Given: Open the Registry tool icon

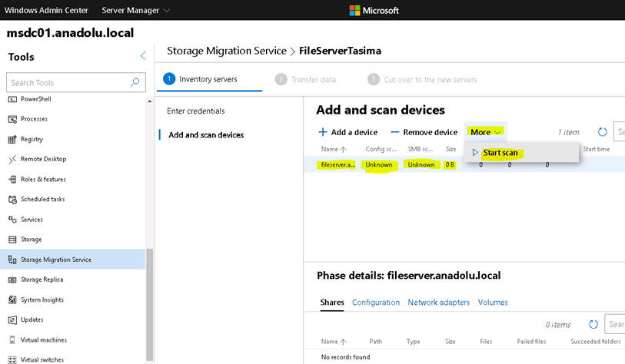Looking at the screenshot, I should point(12,140).
